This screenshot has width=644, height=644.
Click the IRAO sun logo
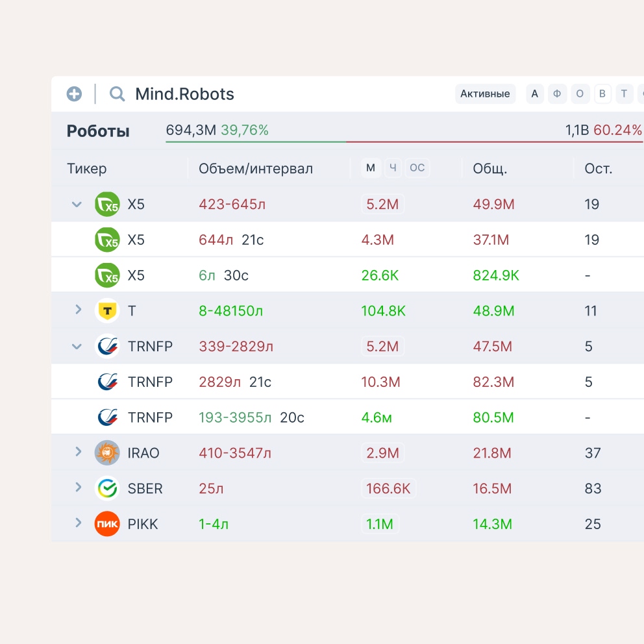107,452
